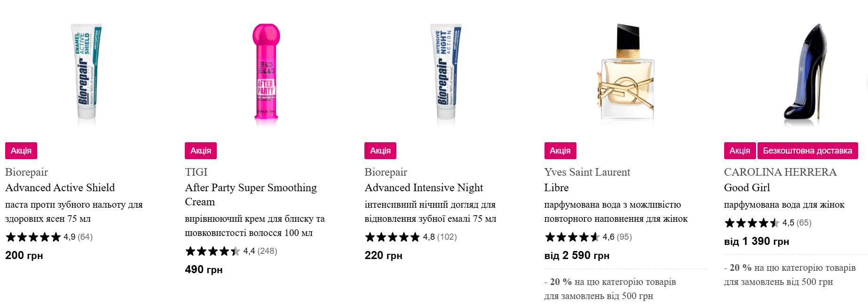Screen dimensions: 868x308
Task: Click the Безкоштовна доставка badge
Action: tap(807, 151)
